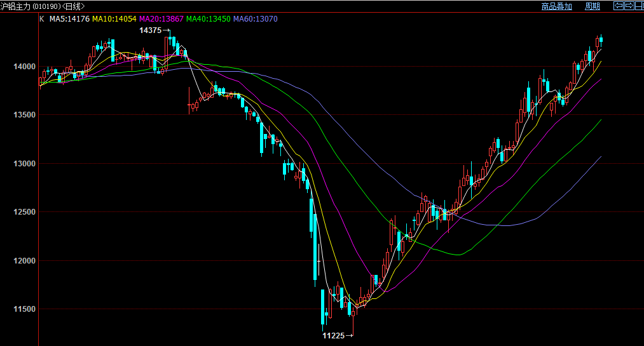644x346 pixels.
Task: Click the green MA40:13450 legend
Action: coord(208,19)
